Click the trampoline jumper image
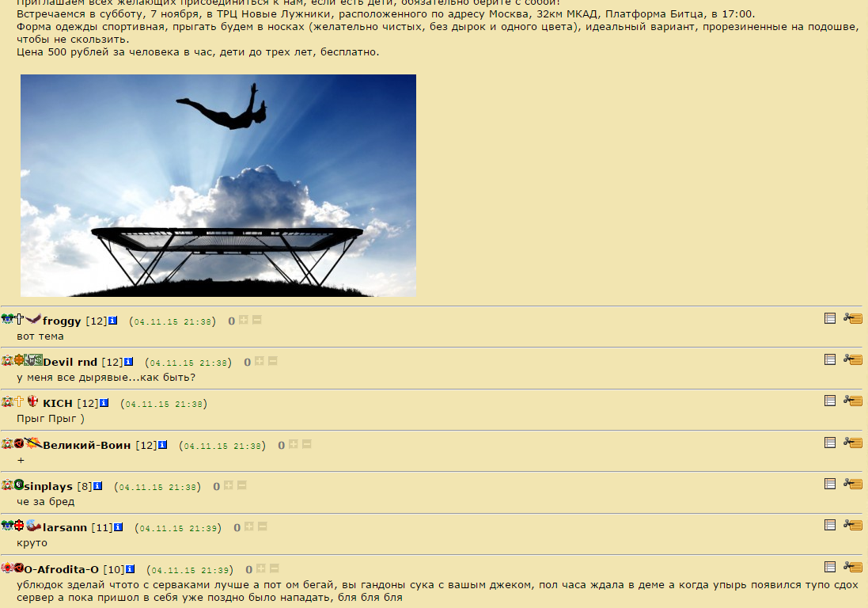This screenshot has height=608, width=868. pyautogui.click(x=218, y=185)
